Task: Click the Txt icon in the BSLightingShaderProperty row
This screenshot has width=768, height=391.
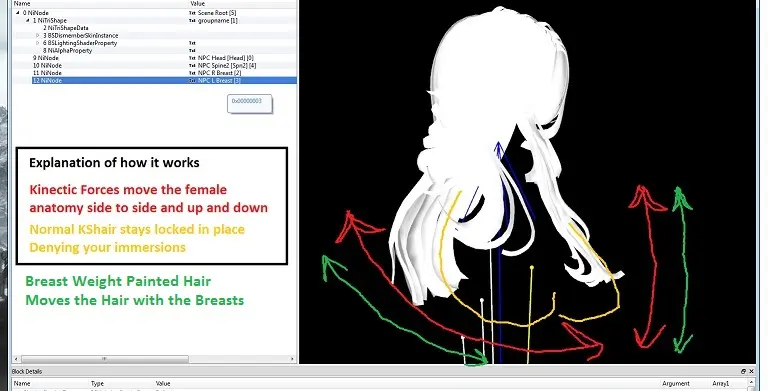Action: click(x=192, y=43)
